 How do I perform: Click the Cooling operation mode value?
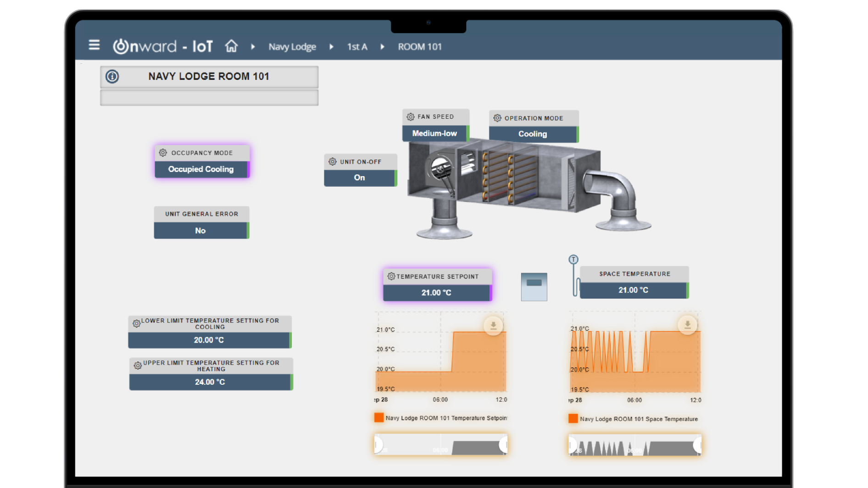pos(533,134)
